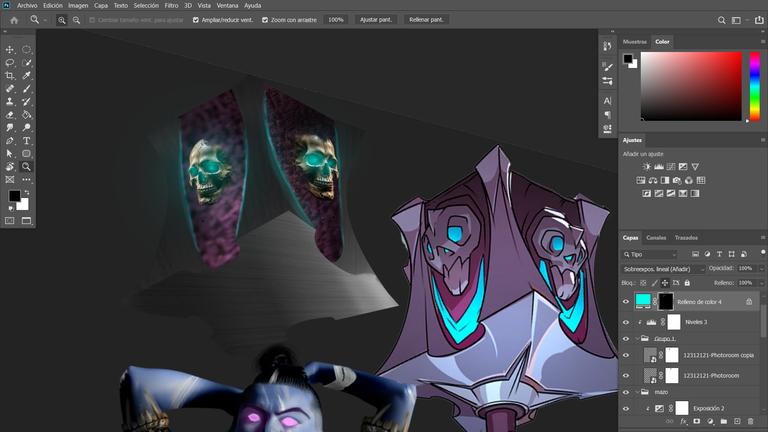
Task: Select the Move tool
Action: [10, 49]
